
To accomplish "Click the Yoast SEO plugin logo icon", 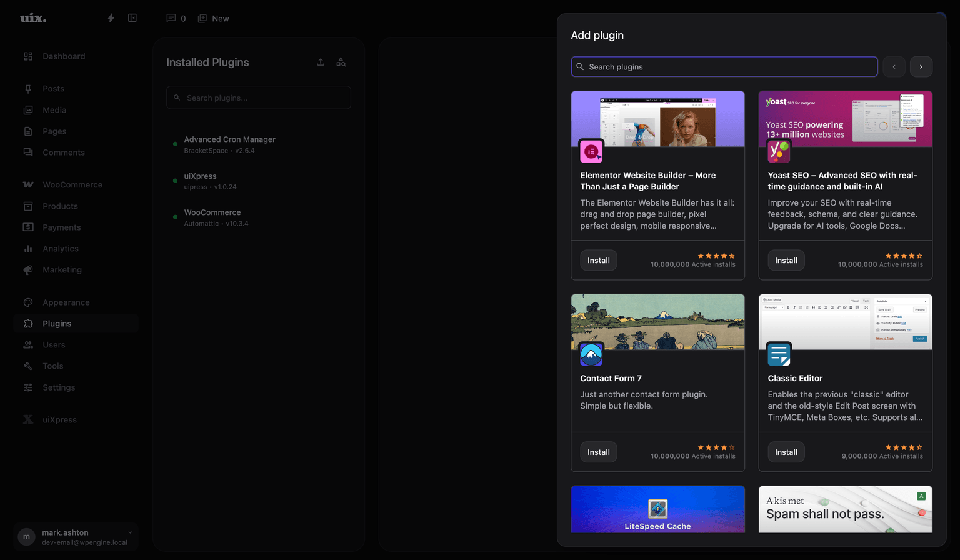I will click(779, 151).
